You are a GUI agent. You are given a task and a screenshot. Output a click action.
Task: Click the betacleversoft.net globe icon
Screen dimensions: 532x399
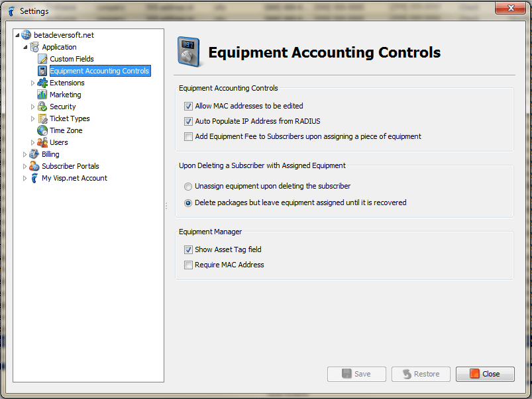(26, 35)
